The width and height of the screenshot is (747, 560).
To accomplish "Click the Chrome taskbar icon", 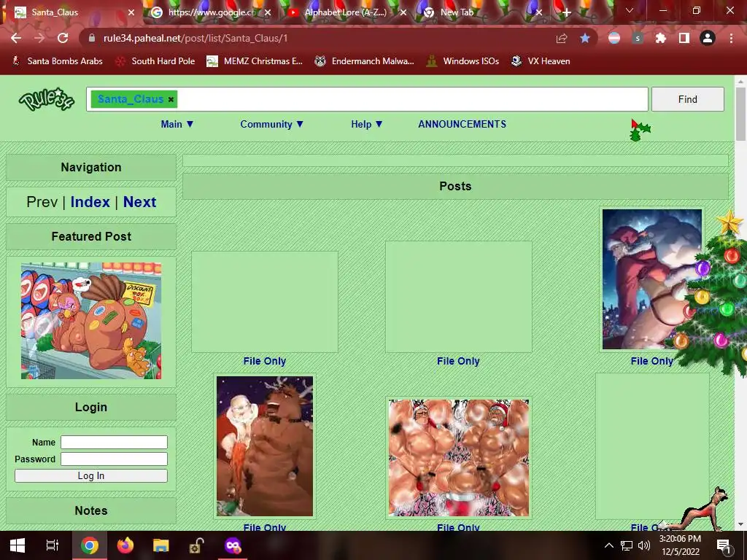I will 89,545.
